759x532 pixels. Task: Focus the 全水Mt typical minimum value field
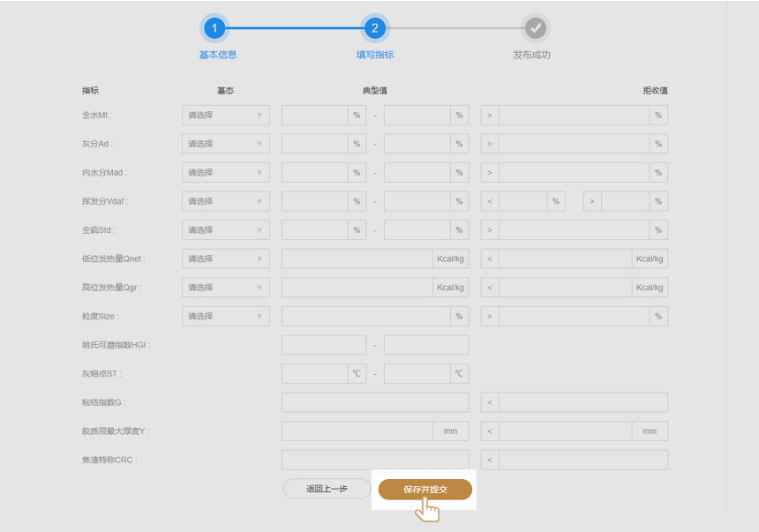point(315,115)
